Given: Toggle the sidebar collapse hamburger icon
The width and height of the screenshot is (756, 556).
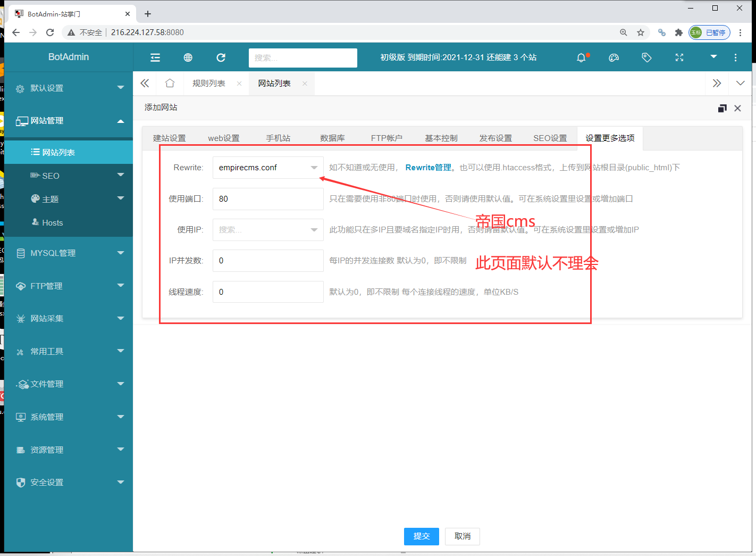Looking at the screenshot, I should 155,57.
